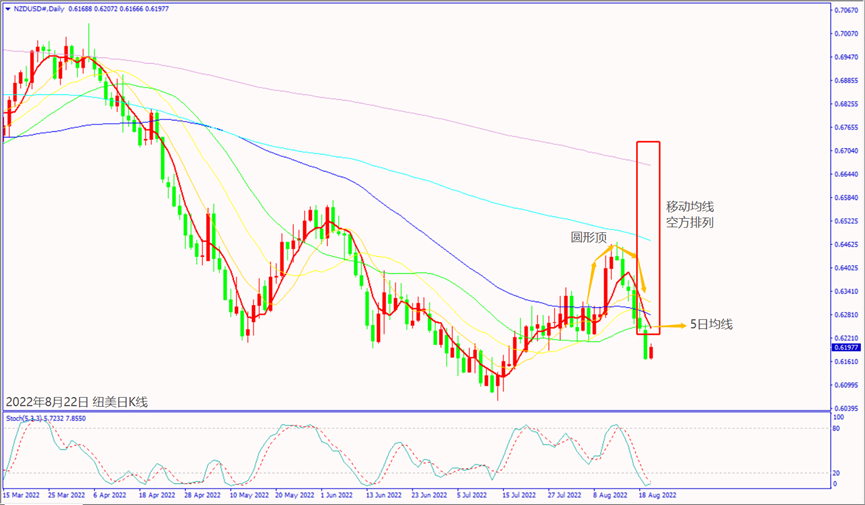Select the 圆形顶 text label
Viewport: 865px width, 505px height.
pyautogui.click(x=589, y=239)
